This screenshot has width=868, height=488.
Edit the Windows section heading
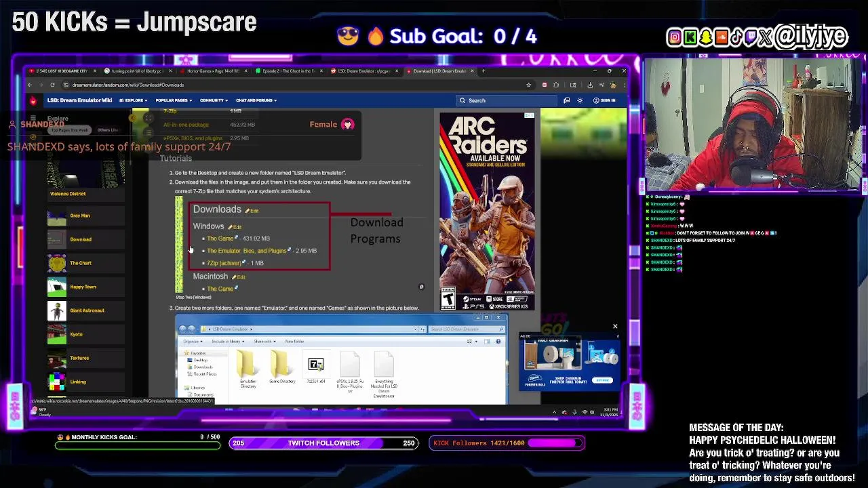point(234,227)
